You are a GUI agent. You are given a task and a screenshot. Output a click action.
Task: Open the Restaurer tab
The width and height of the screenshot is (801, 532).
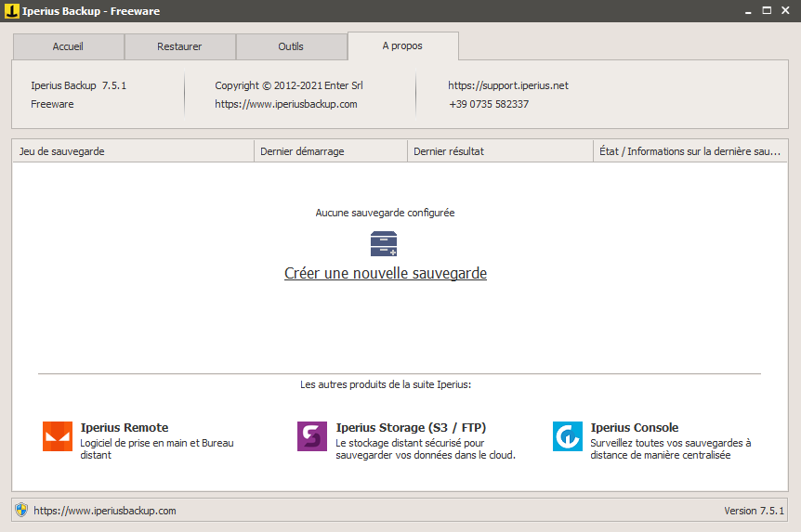click(179, 46)
